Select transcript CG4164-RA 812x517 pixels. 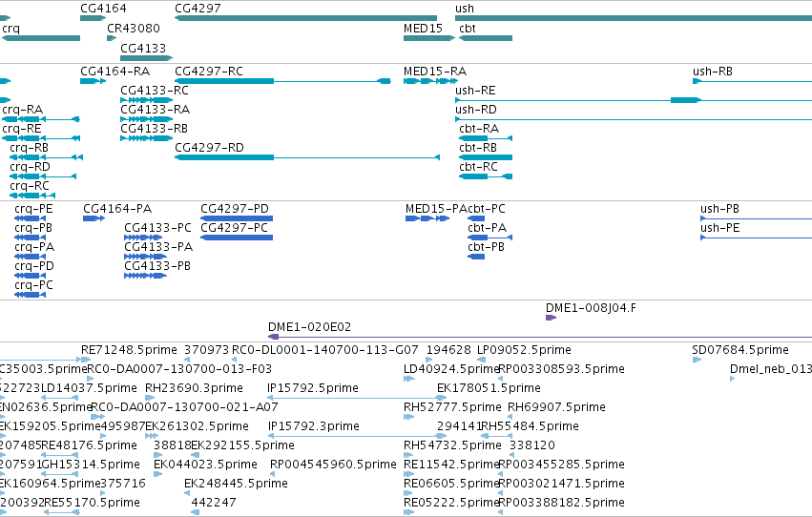(x=115, y=71)
